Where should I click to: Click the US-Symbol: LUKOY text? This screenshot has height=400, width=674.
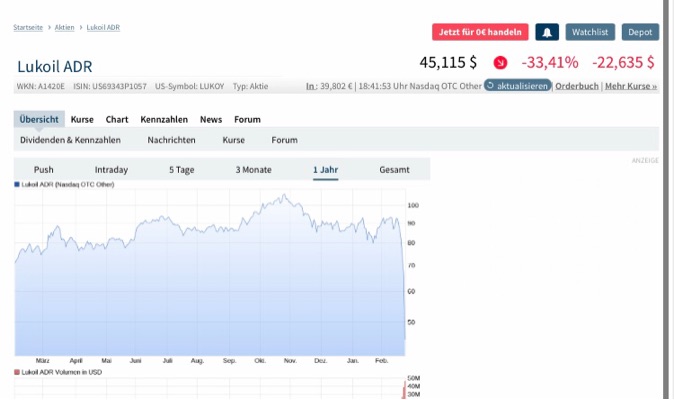pyautogui.click(x=190, y=86)
